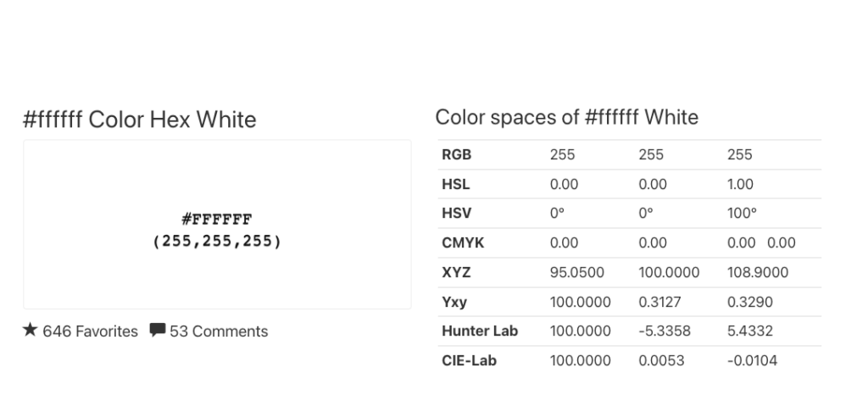Click the XYZ row label

pyautogui.click(x=456, y=272)
